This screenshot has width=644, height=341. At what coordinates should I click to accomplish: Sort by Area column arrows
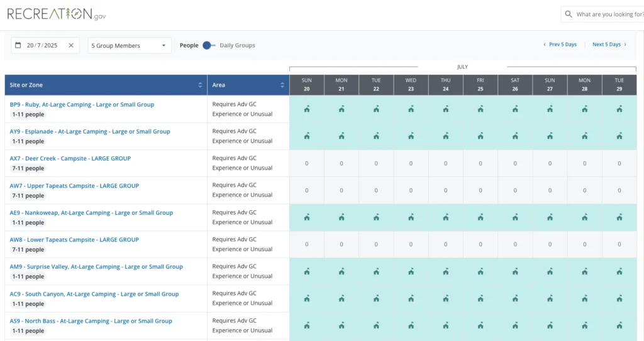point(282,85)
